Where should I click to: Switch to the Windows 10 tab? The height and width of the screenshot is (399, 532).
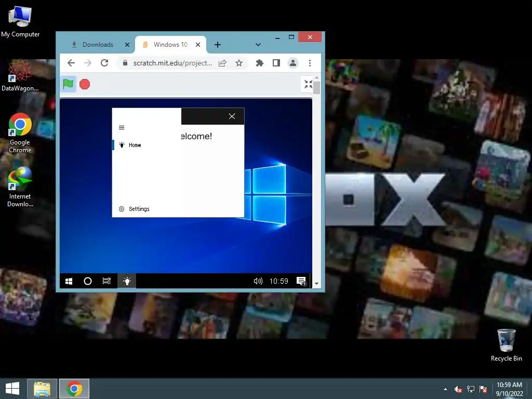click(170, 45)
